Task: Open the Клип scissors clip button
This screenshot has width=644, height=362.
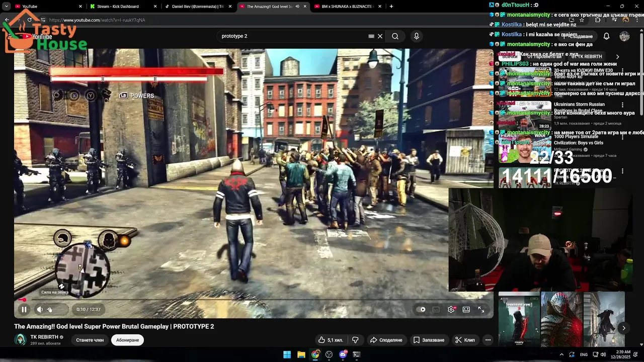Action: 465,340
